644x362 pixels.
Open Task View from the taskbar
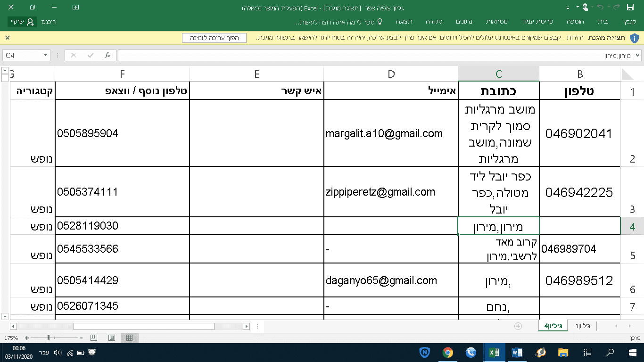(587, 353)
